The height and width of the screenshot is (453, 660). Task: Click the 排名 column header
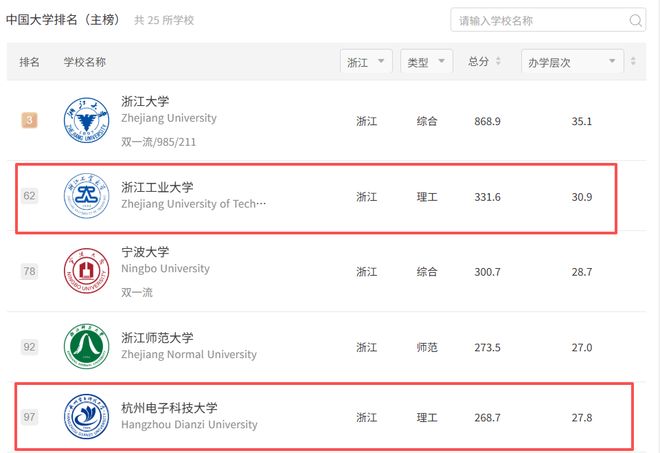click(30, 62)
